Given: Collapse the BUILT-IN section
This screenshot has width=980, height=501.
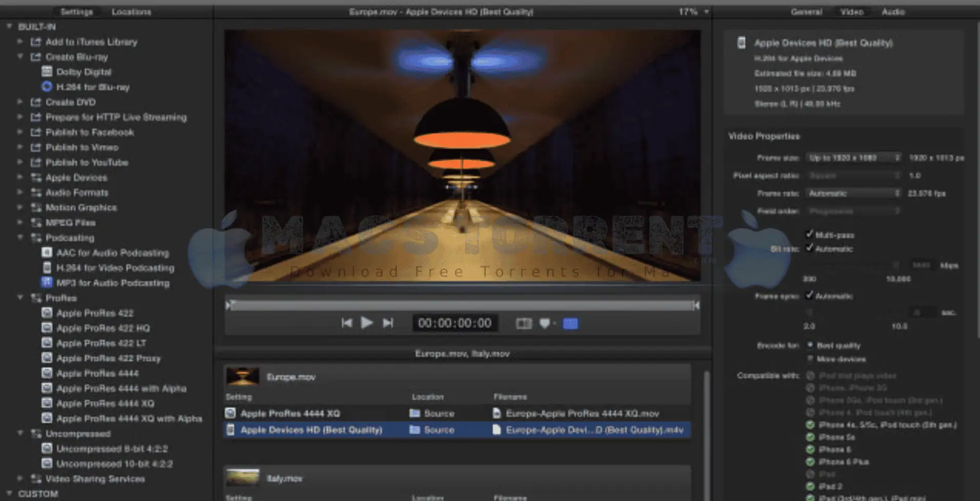Looking at the screenshot, I should point(9,26).
